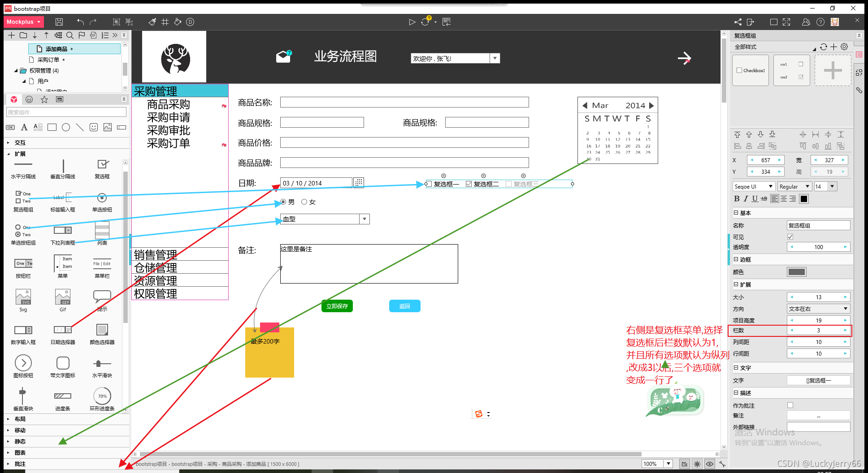This screenshot has width=868, height=473.
Task: Open the Segoe UI font dropdown
Action: pyautogui.click(x=754, y=186)
